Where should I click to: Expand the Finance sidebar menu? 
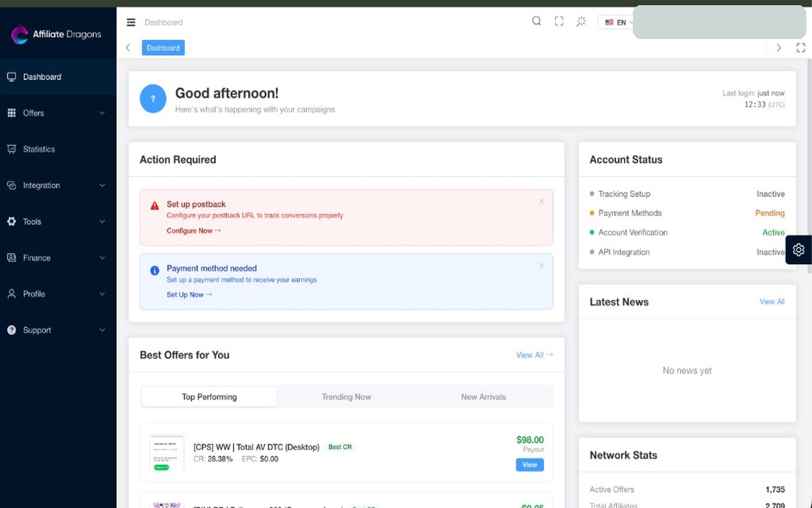click(x=58, y=257)
